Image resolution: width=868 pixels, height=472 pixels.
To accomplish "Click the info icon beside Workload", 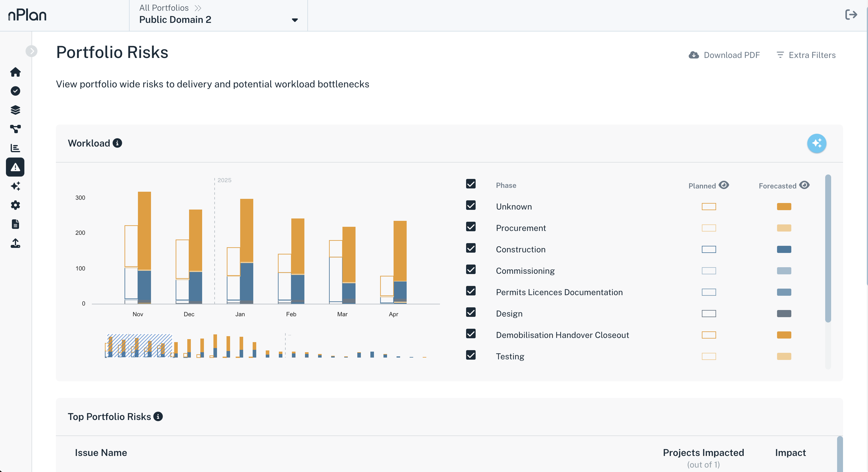I will 117,143.
